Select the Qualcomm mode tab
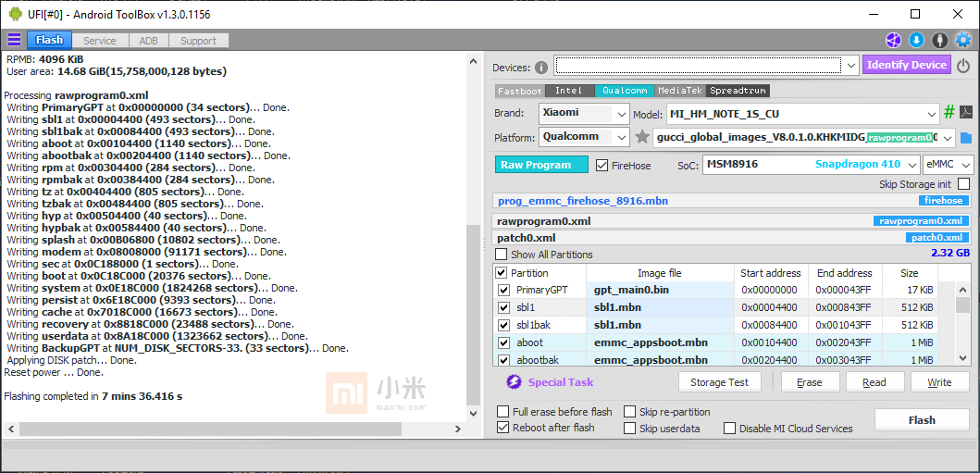 pos(625,91)
